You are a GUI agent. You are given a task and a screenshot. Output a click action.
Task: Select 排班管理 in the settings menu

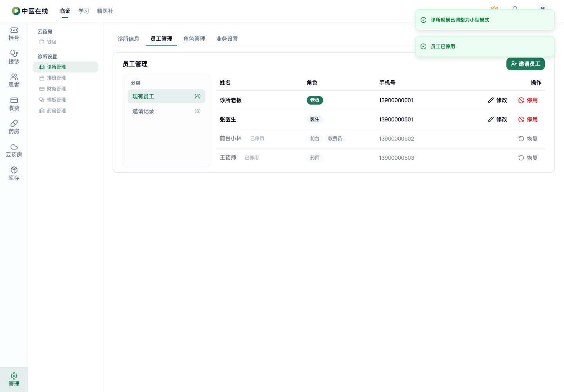(x=65, y=78)
